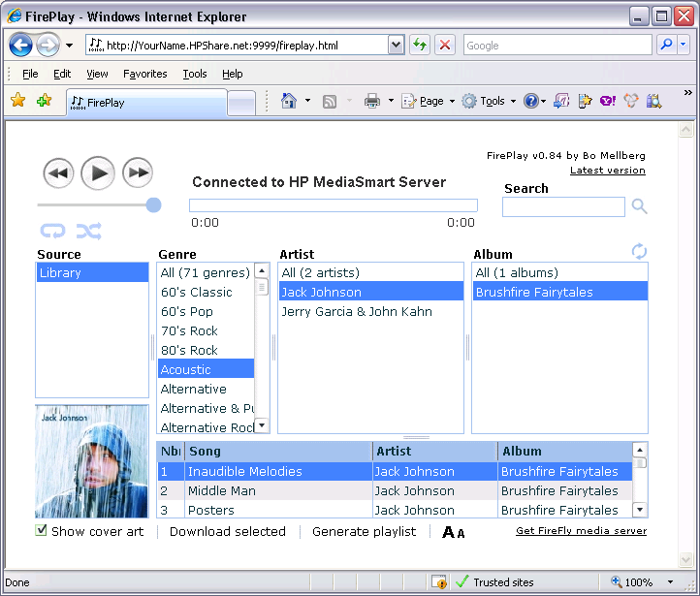Click inside the FirePlay Search text box

(563, 207)
